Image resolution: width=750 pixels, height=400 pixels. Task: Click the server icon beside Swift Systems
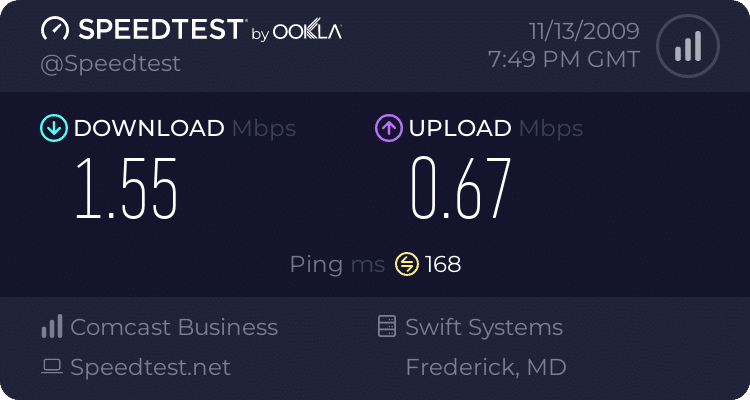[x=386, y=327]
